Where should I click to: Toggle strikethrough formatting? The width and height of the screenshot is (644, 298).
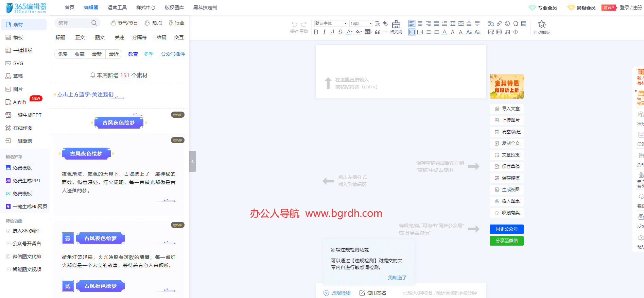[341, 32]
